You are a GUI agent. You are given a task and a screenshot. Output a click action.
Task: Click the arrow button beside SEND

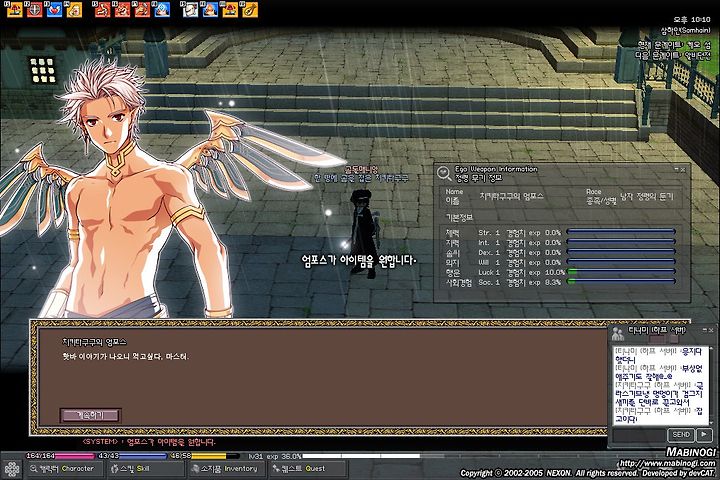pos(704,435)
